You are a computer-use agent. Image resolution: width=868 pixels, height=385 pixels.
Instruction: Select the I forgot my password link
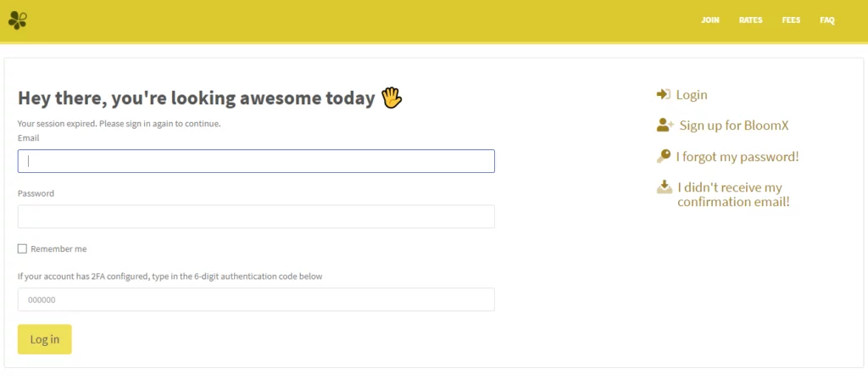[x=737, y=157]
